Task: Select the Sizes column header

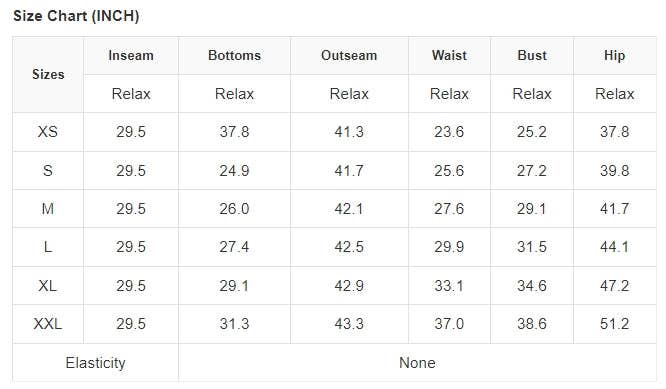Action: pyautogui.click(x=48, y=74)
